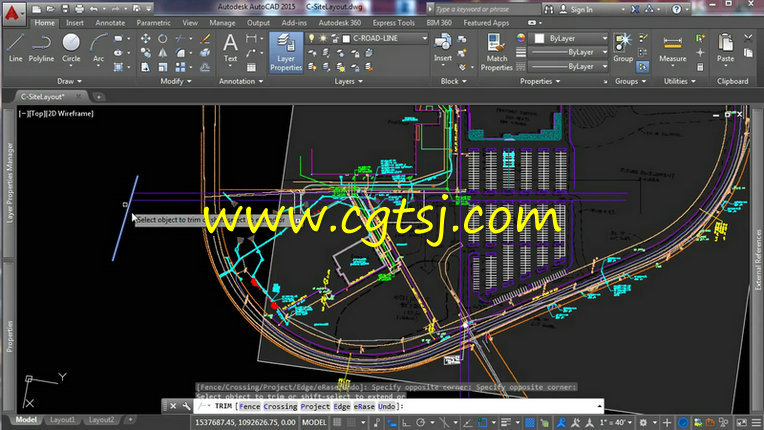Click the Group icon

tap(623, 48)
